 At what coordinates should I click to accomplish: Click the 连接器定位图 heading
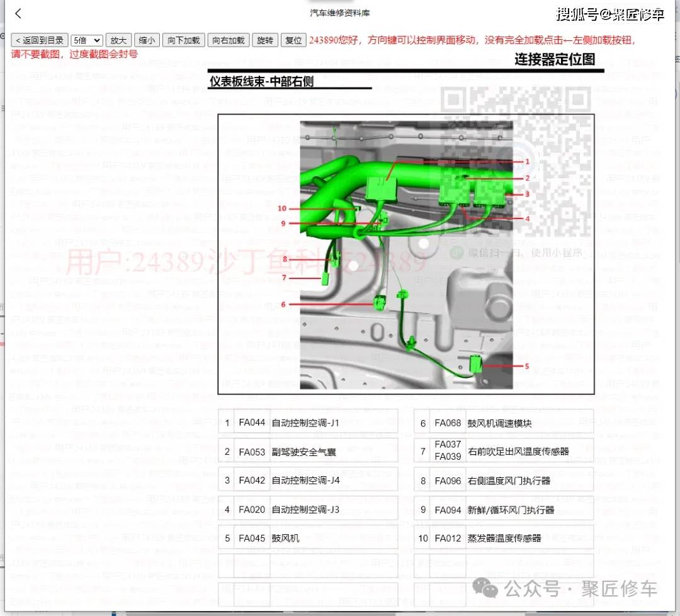pos(555,59)
